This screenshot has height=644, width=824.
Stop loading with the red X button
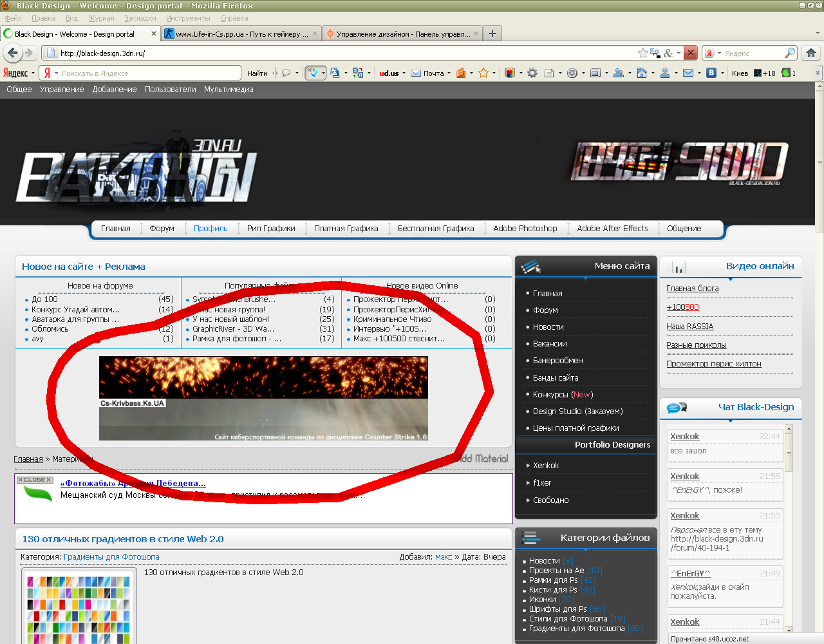pos(690,53)
